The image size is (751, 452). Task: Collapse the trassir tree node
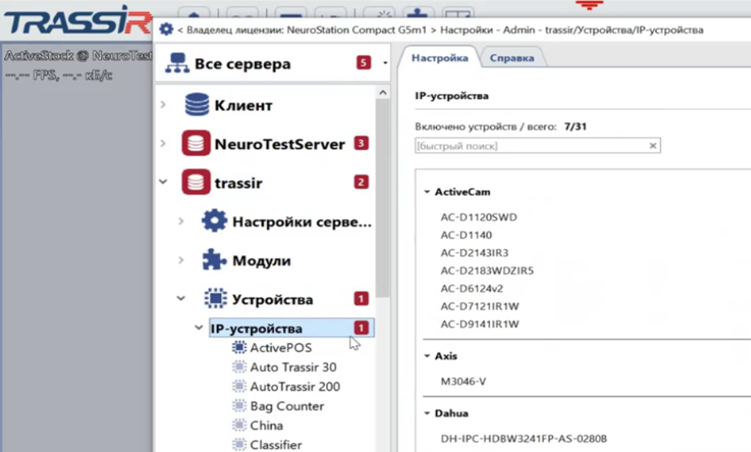pos(163,182)
